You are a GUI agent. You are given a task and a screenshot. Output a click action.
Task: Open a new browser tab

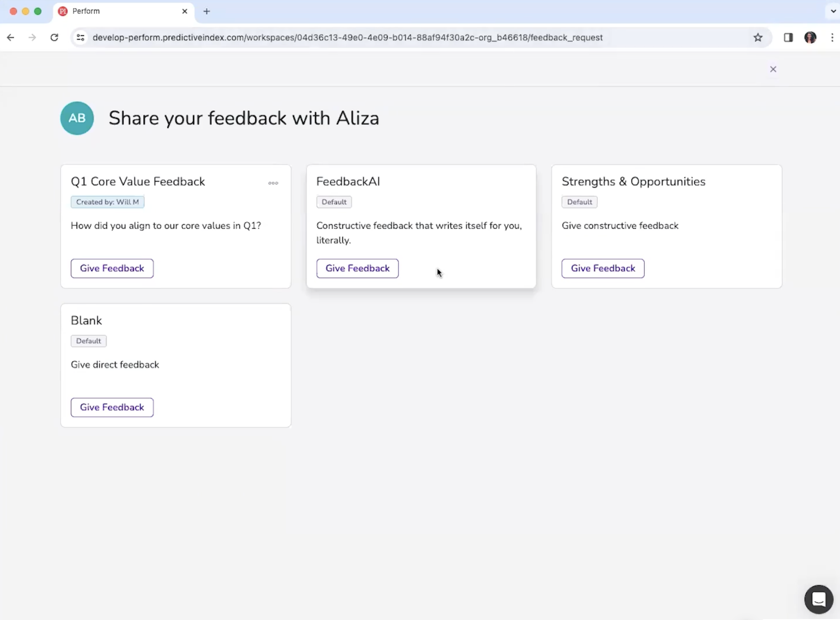coord(207,11)
